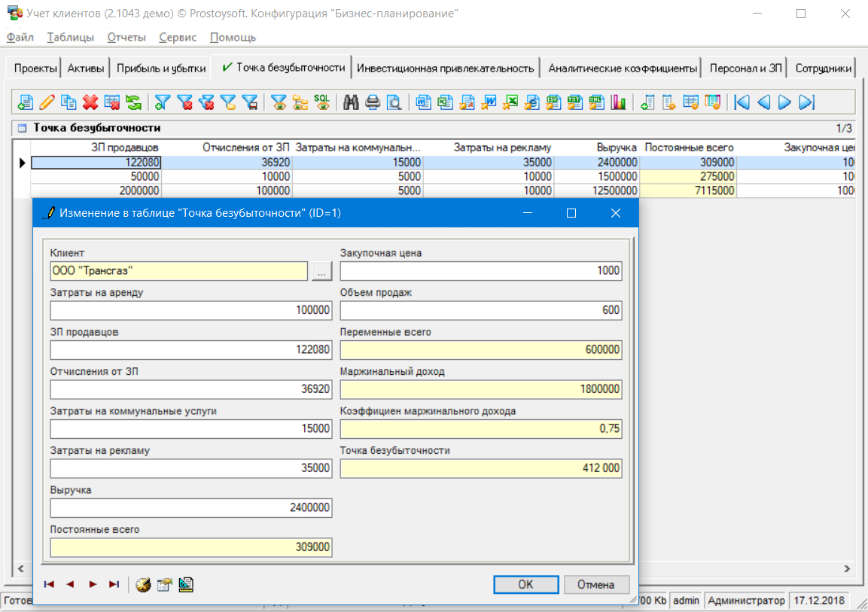This screenshot has width=868, height=612.
Task: Click the binoculars search icon
Action: (351, 102)
